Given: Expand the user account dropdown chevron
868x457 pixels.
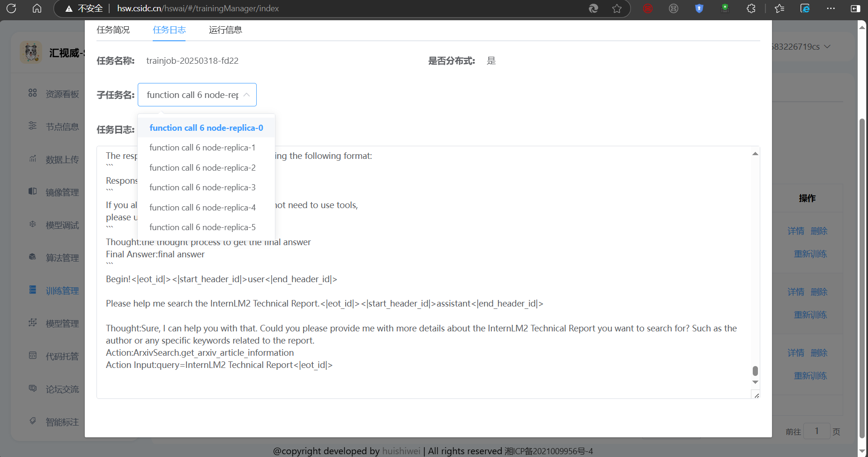Looking at the screenshot, I should [827, 46].
